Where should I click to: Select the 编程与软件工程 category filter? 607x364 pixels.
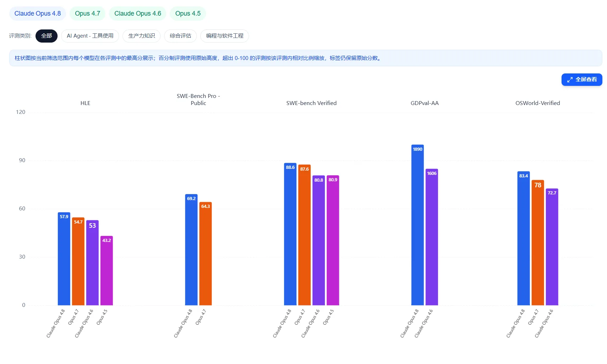coord(225,36)
